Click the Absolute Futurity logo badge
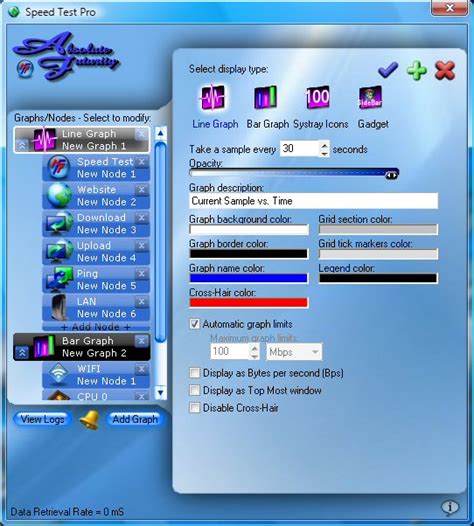This screenshot has height=526, width=474. point(25,68)
